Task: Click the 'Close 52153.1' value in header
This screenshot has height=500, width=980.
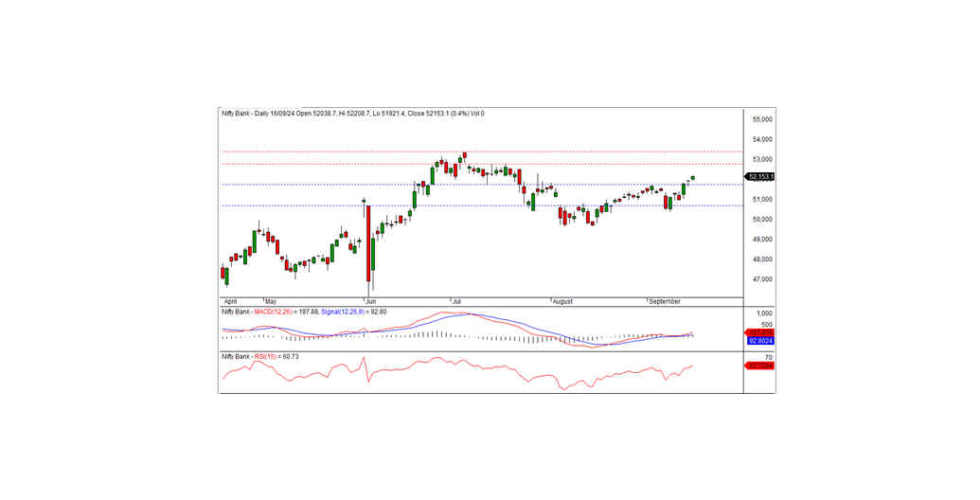Action: (428, 114)
